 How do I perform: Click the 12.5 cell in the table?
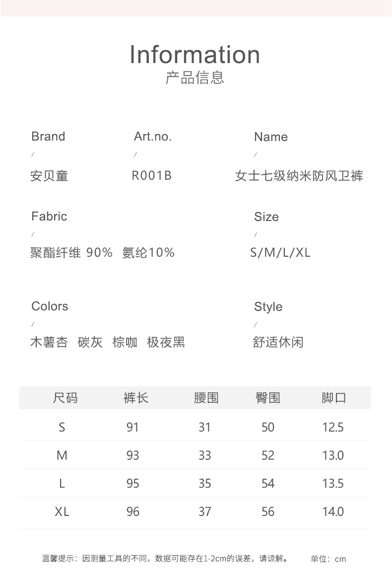(x=333, y=427)
